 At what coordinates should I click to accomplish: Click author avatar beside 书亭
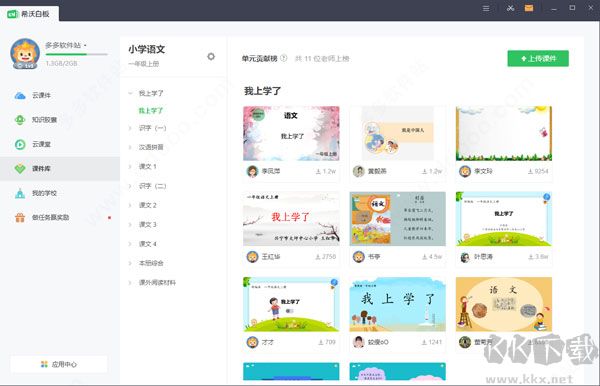(x=359, y=257)
